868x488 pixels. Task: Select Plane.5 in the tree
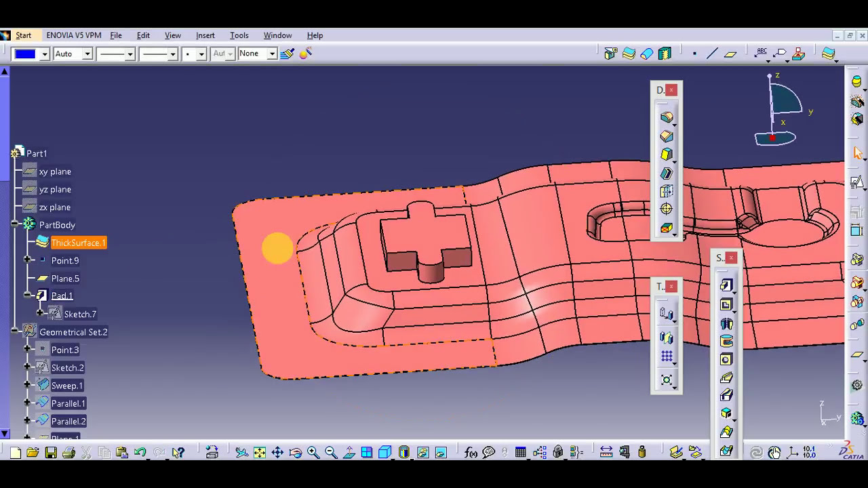pyautogui.click(x=65, y=279)
